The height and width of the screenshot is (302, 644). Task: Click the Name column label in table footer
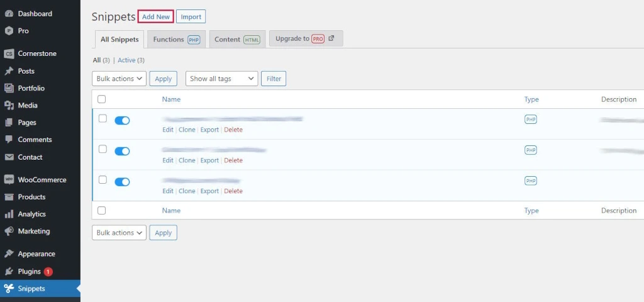pos(171,210)
